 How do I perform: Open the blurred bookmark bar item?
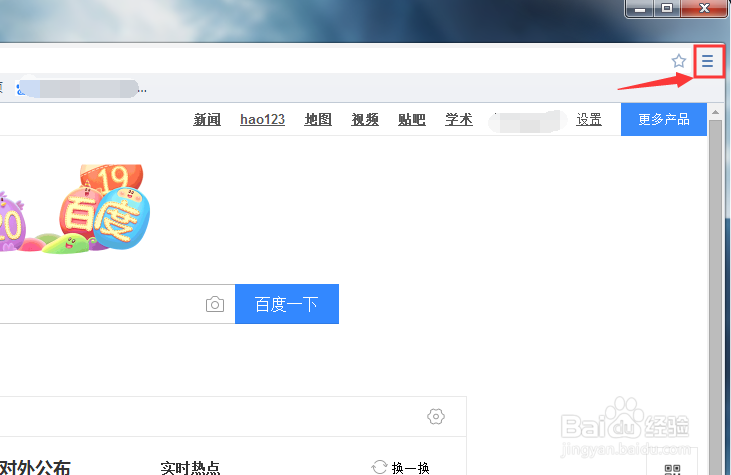click(x=82, y=88)
